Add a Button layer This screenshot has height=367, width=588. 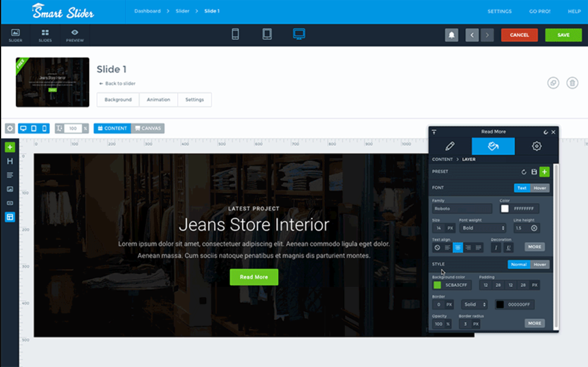[10, 203]
